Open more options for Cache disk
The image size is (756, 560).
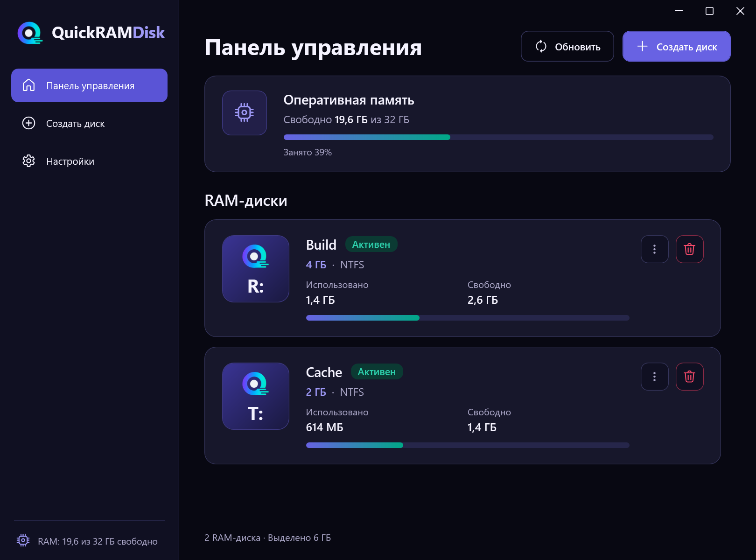coord(655,377)
